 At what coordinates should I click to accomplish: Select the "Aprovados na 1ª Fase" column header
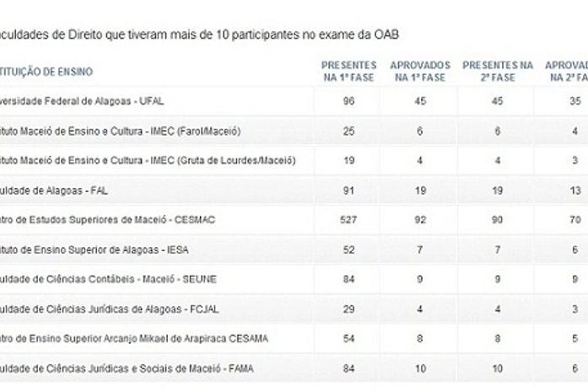[x=420, y=71]
